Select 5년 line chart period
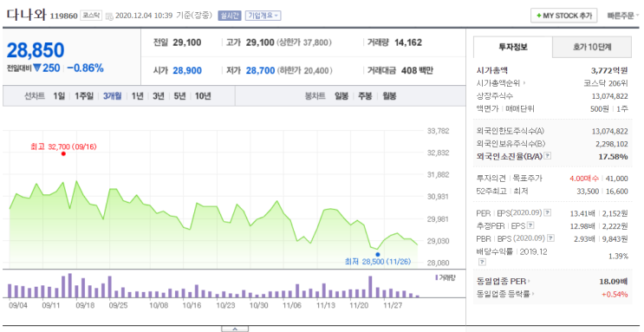This screenshot has width=644, height=332. coord(179,96)
